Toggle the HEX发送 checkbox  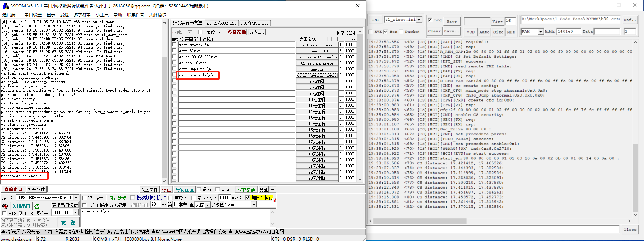tap(171, 198)
